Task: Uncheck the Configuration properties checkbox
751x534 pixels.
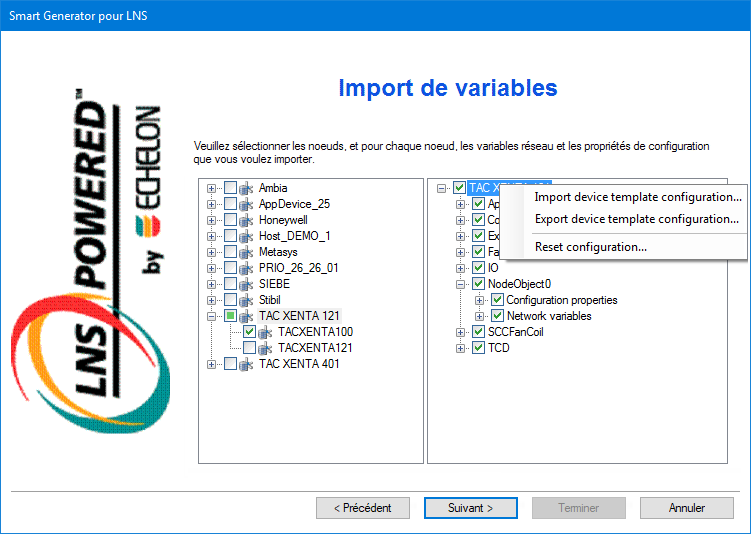Action: [x=498, y=300]
